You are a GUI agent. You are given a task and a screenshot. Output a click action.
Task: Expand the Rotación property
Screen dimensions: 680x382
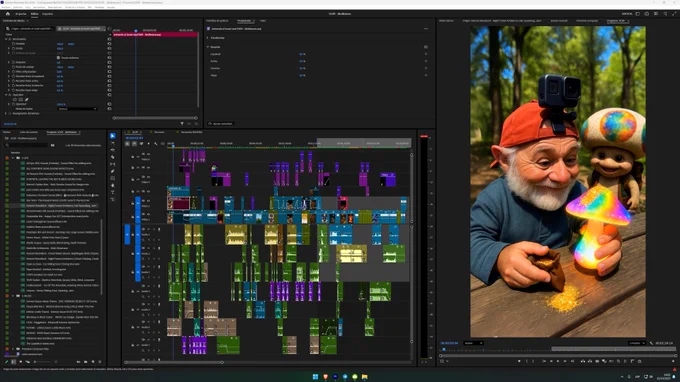9,62
